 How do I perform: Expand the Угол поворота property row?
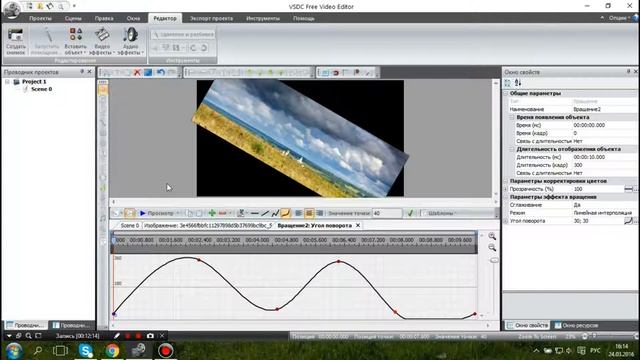(506, 221)
